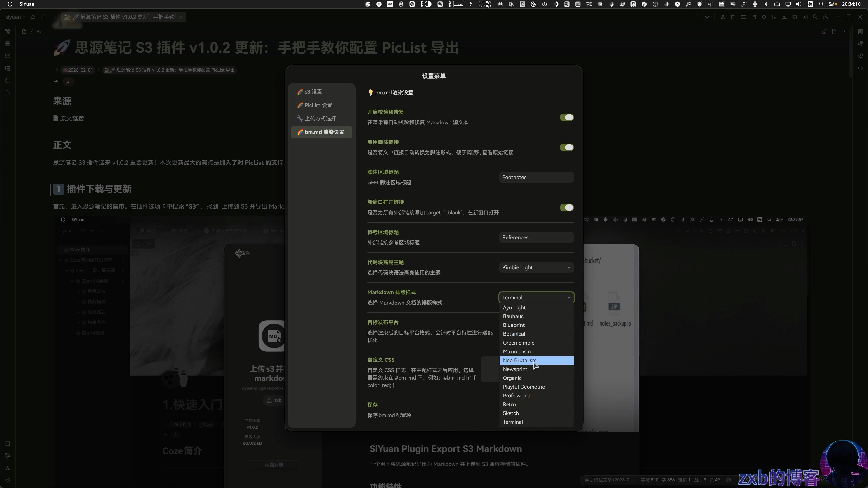This screenshot has height=488, width=868.
Task: Click the terminal console icon in top toolbar
Action: coord(805,17)
